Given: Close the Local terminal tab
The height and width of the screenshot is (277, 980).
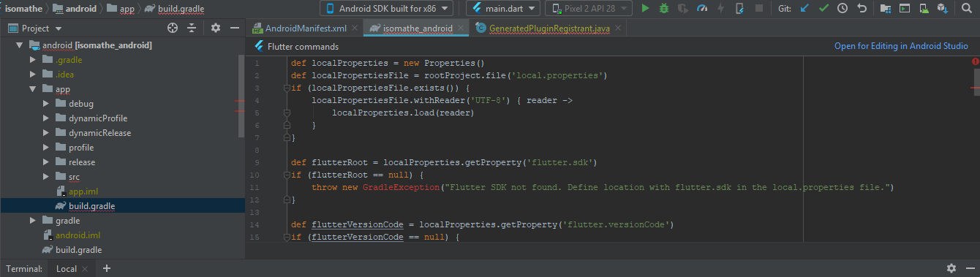Looking at the screenshot, I should click(x=86, y=269).
